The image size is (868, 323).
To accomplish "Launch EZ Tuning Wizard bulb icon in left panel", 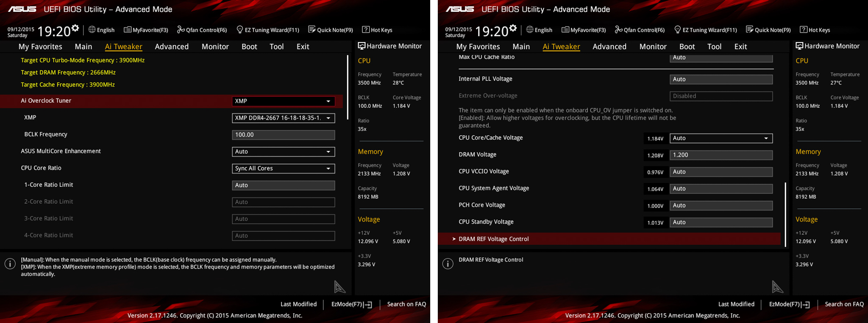I will pos(240,30).
